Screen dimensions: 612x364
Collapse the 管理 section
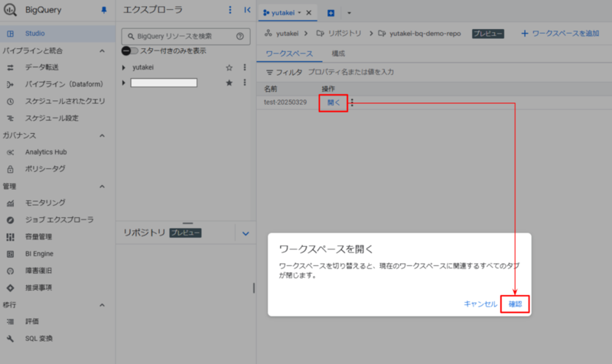(x=102, y=187)
